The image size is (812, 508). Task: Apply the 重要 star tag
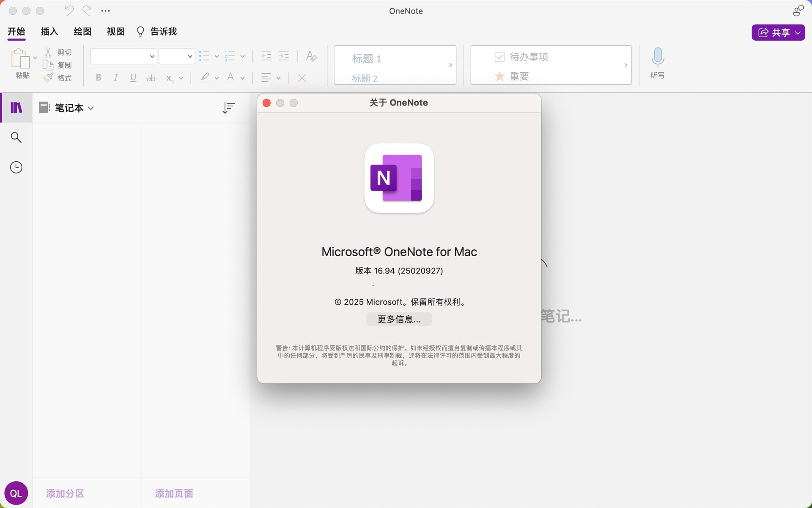pyautogui.click(x=512, y=76)
